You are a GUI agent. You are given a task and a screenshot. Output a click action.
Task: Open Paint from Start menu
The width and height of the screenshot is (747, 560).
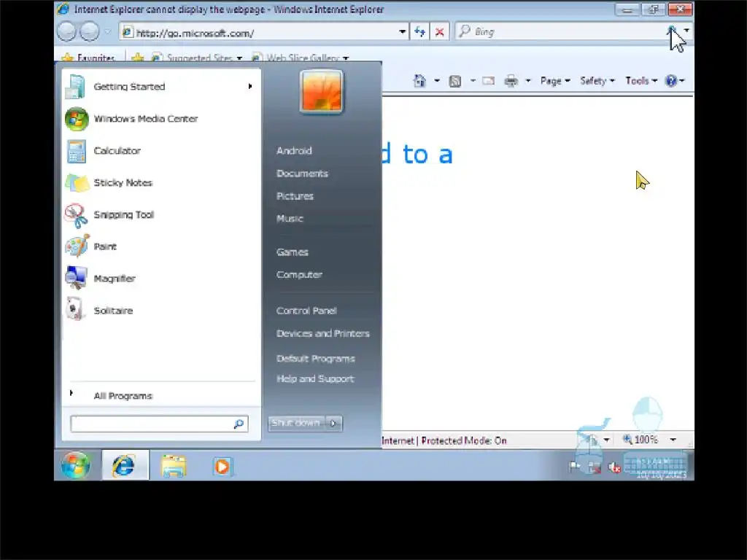(x=161, y=246)
